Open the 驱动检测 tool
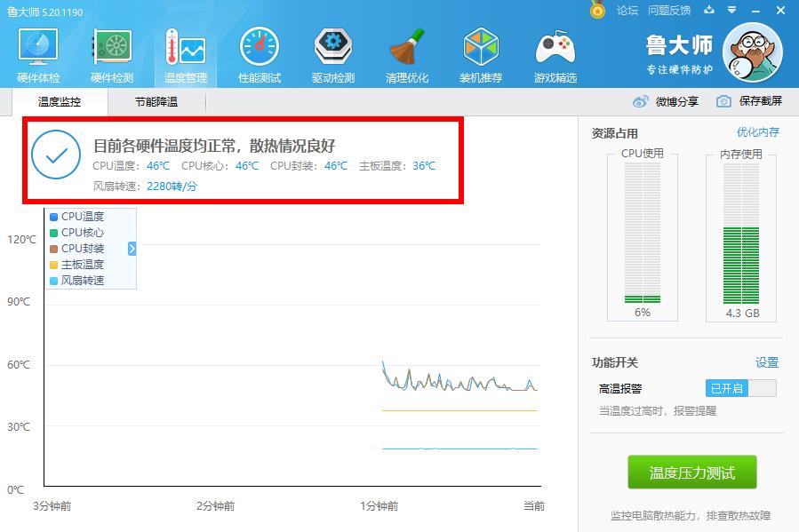 pyautogui.click(x=332, y=53)
